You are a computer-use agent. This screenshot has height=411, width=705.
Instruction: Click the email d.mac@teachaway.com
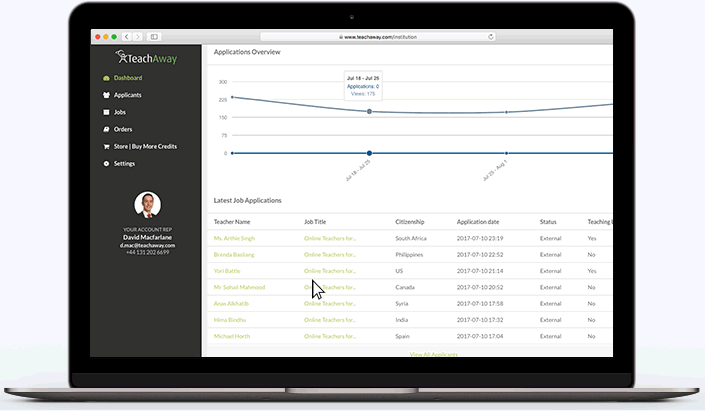[147, 246]
